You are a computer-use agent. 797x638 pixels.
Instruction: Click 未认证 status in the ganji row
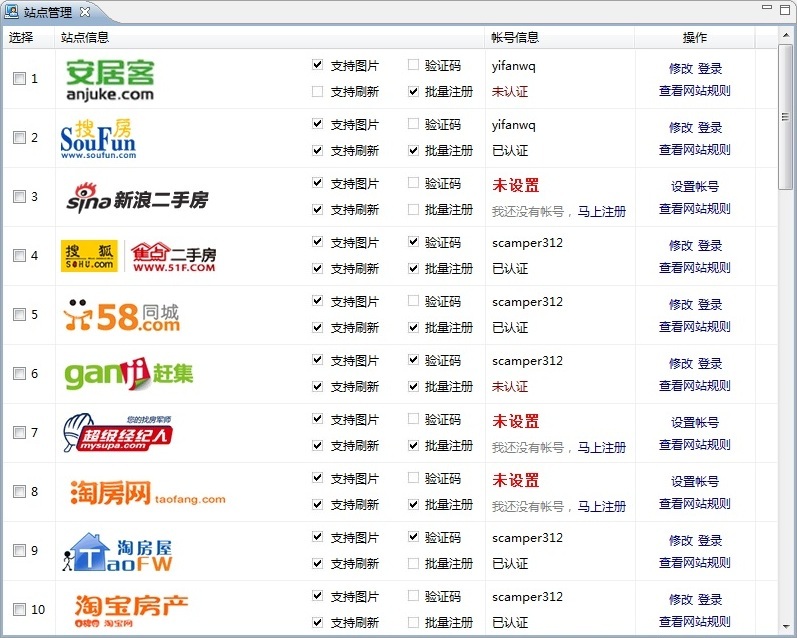coord(510,386)
